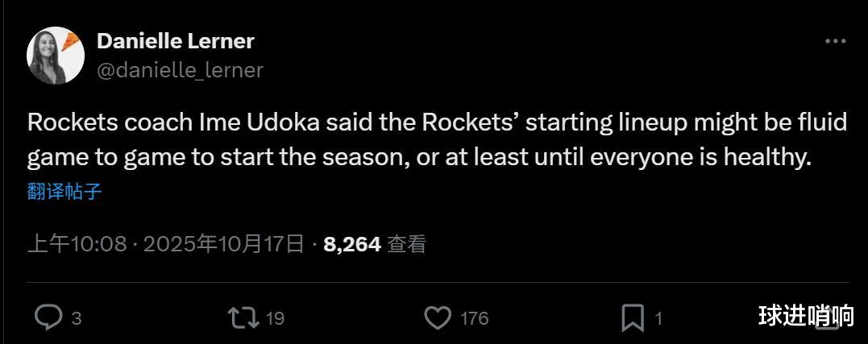The image size is (868, 344).
Task: Click the pizza emoji on the avatar
Action: pyautogui.click(x=70, y=39)
